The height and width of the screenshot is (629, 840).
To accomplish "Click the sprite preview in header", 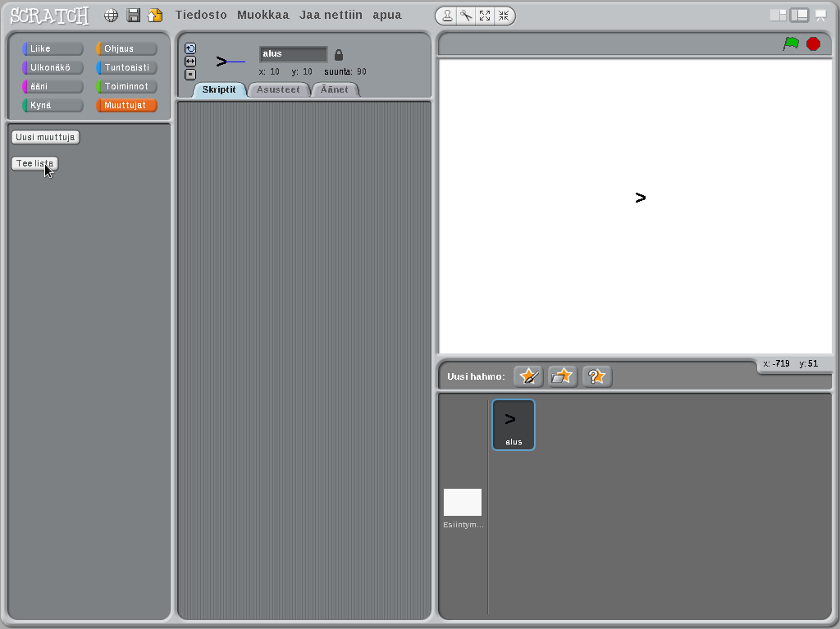I will coord(231,62).
